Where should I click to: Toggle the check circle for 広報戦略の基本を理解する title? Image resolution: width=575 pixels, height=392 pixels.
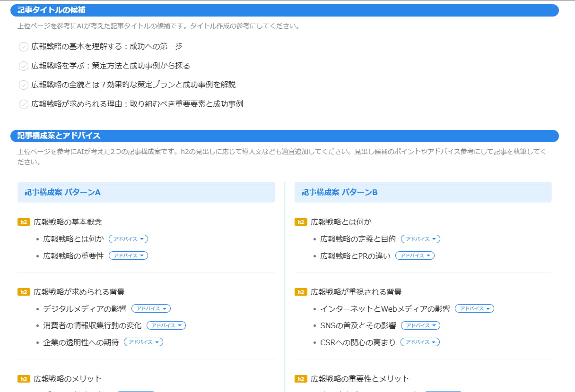pyautogui.click(x=24, y=46)
